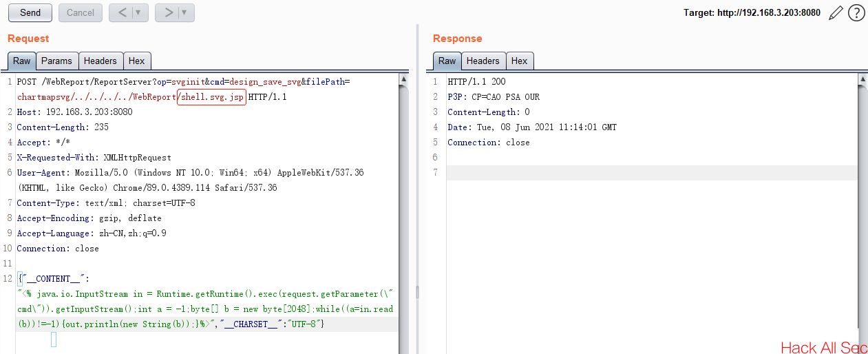Click HTTP/1.1 200 status line
Screen dimensions: 868x354
(476, 82)
